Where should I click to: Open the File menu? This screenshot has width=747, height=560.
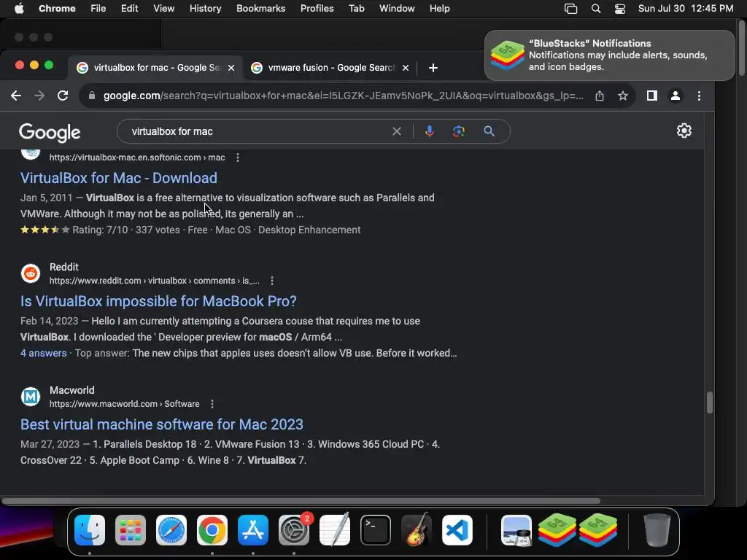tap(98, 9)
